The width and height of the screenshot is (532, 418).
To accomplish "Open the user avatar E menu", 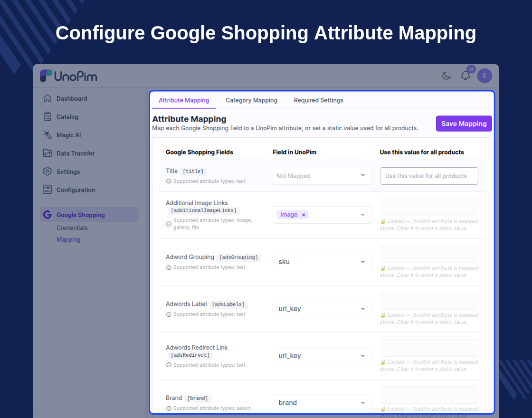I will pyautogui.click(x=484, y=76).
